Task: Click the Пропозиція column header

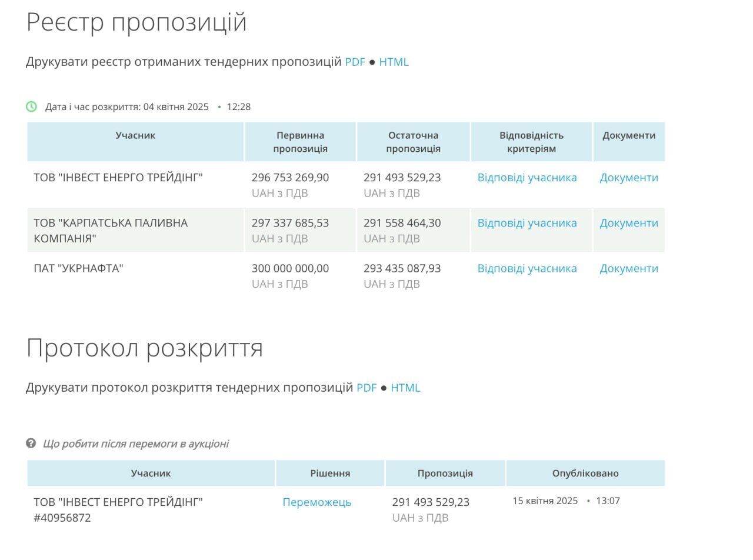Action: click(x=445, y=473)
